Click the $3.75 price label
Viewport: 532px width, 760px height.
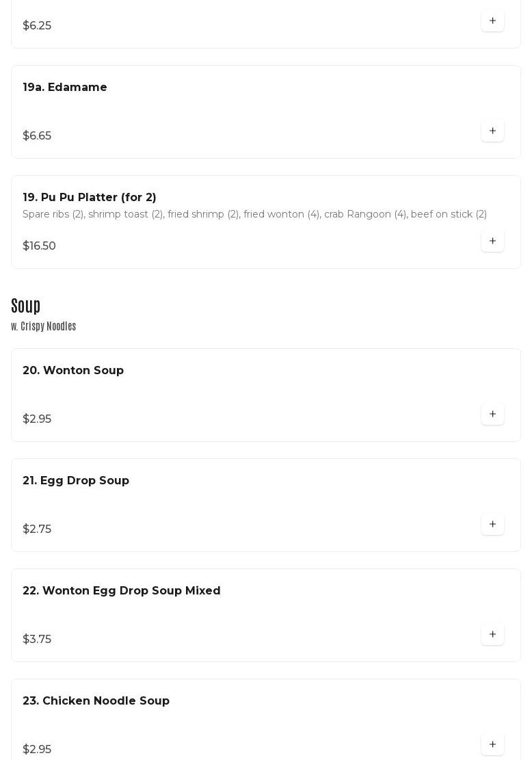[37, 640]
